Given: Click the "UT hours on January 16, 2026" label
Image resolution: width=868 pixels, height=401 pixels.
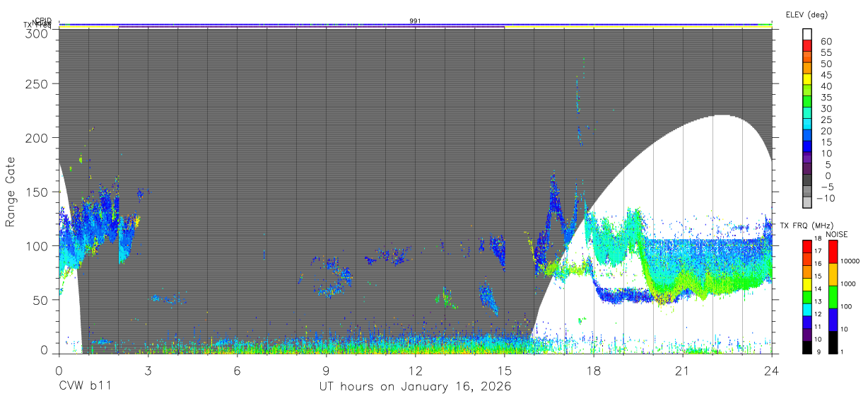Looking at the screenshot, I should [x=416, y=387].
